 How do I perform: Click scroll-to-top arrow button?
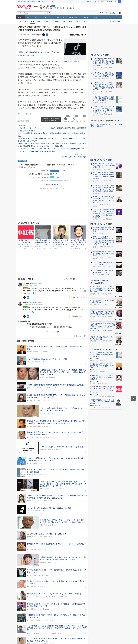click(x=133, y=398)
